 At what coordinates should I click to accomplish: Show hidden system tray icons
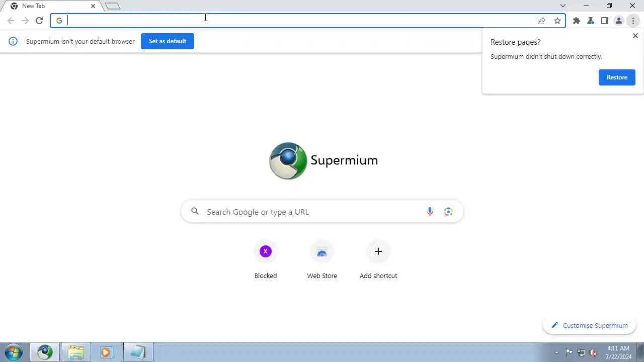pyautogui.click(x=556, y=352)
